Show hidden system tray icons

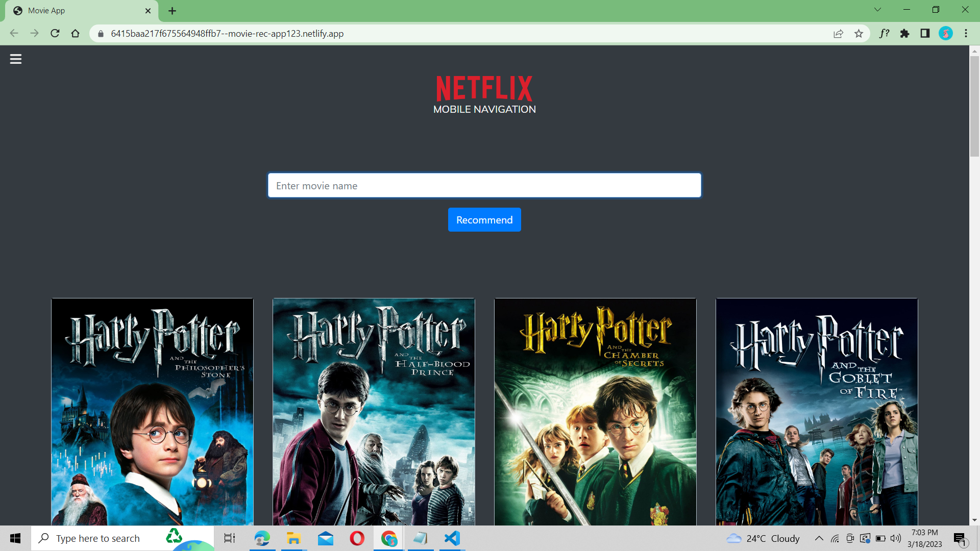click(x=819, y=538)
